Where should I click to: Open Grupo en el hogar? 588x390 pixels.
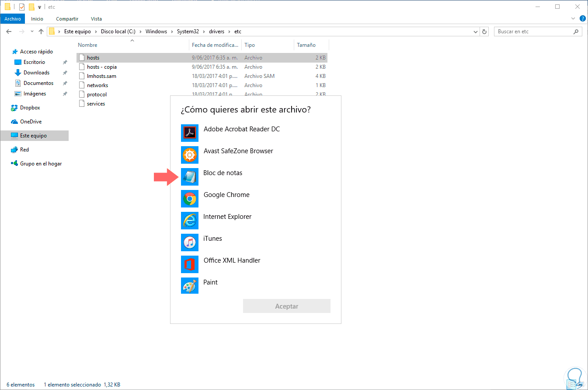pyautogui.click(x=36, y=164)
